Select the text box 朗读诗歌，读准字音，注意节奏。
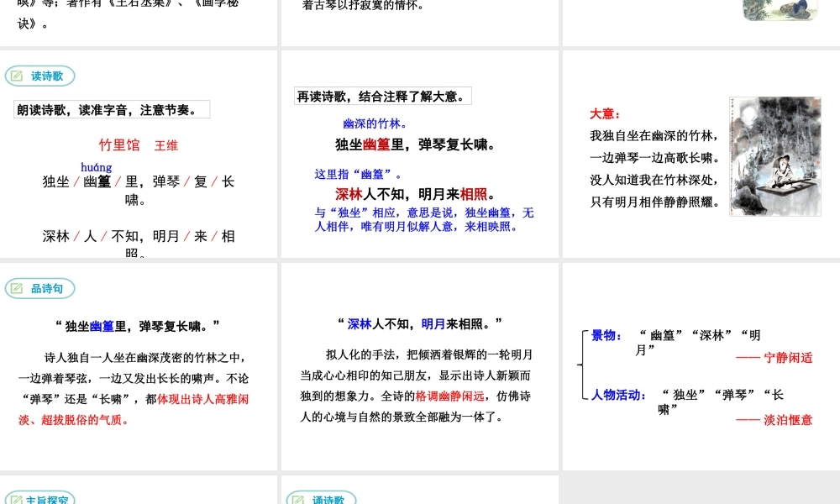 pyautogui.click(x=112, y=110)
